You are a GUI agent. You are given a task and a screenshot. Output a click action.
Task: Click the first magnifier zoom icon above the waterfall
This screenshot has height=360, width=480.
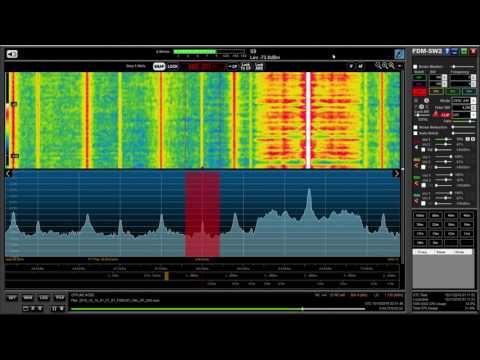(378, 65)
